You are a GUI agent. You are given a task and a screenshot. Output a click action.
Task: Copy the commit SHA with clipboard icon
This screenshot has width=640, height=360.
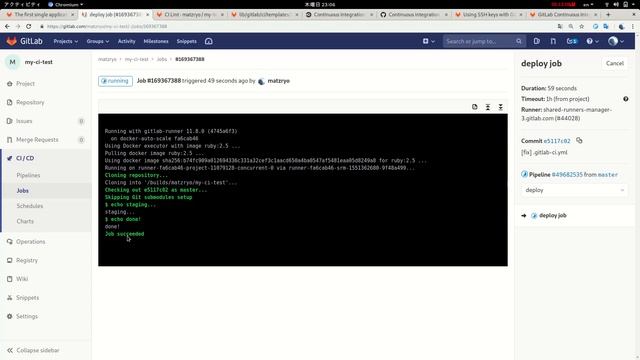point(579,140)
